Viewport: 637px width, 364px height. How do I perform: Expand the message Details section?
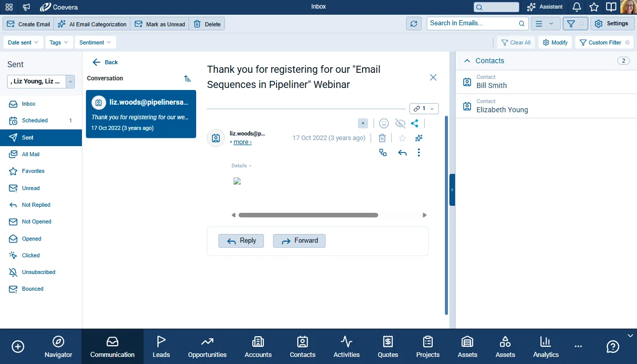[242, 166]
